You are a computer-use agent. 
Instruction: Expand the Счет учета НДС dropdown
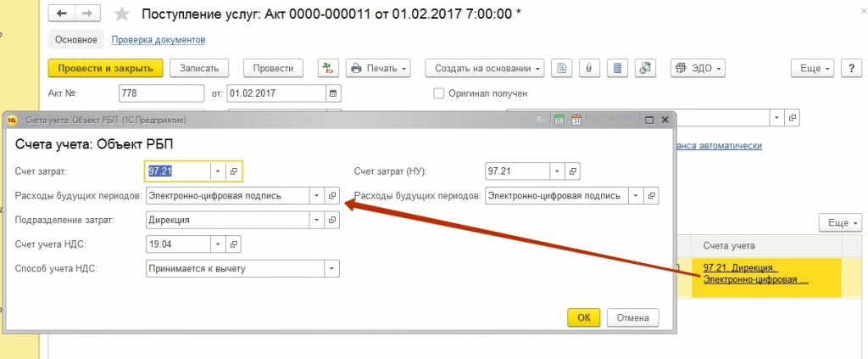coord(217,244)
